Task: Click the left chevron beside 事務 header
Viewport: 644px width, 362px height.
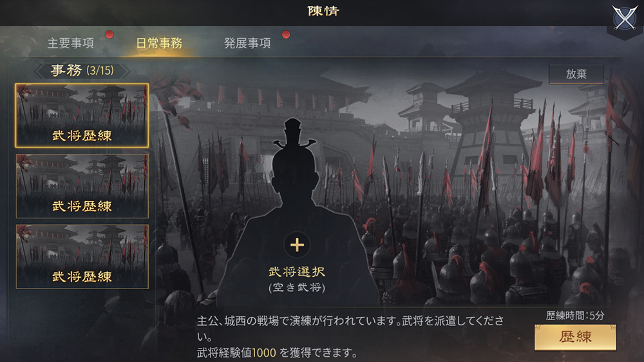Action: tap(39, 71)
